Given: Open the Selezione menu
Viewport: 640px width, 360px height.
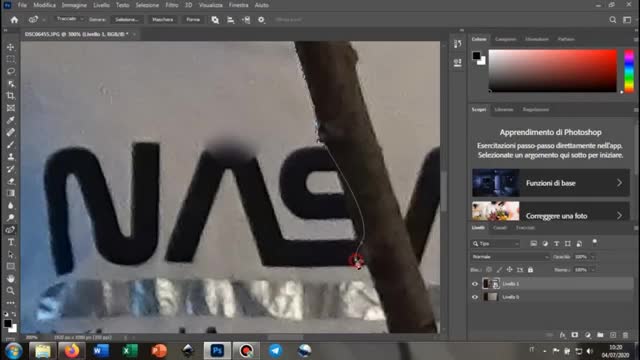Looking at the screenshot, I should tap(147, 5).
